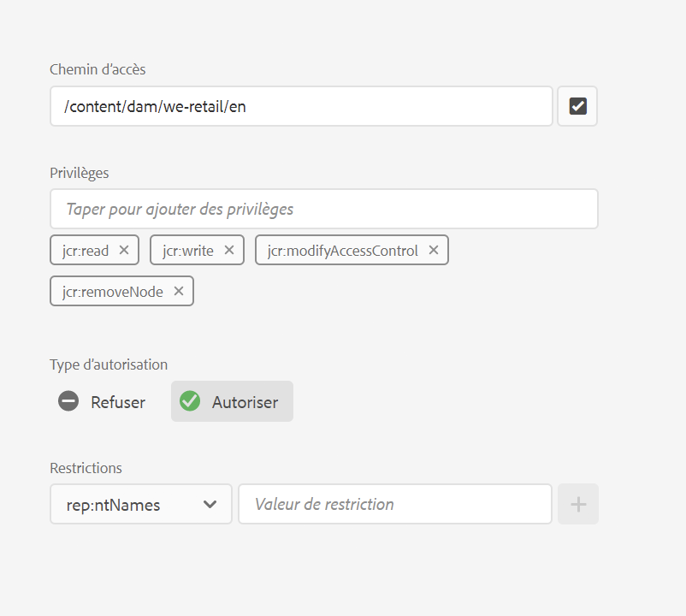This screenshot has height=616, width=686.
Task: Click the plus icon to add restriction
Action: (x=578, y=504)
